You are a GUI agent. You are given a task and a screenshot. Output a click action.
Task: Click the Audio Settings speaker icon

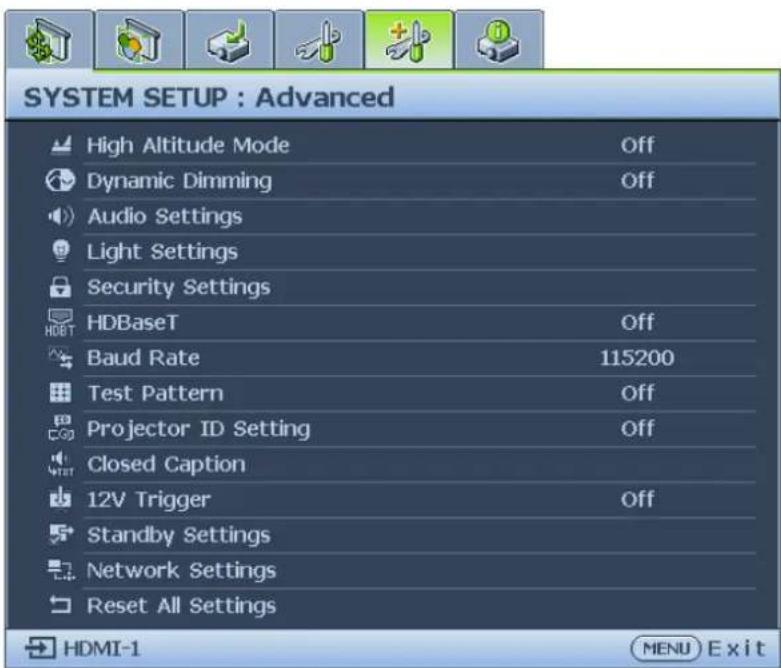click(61, 216)
